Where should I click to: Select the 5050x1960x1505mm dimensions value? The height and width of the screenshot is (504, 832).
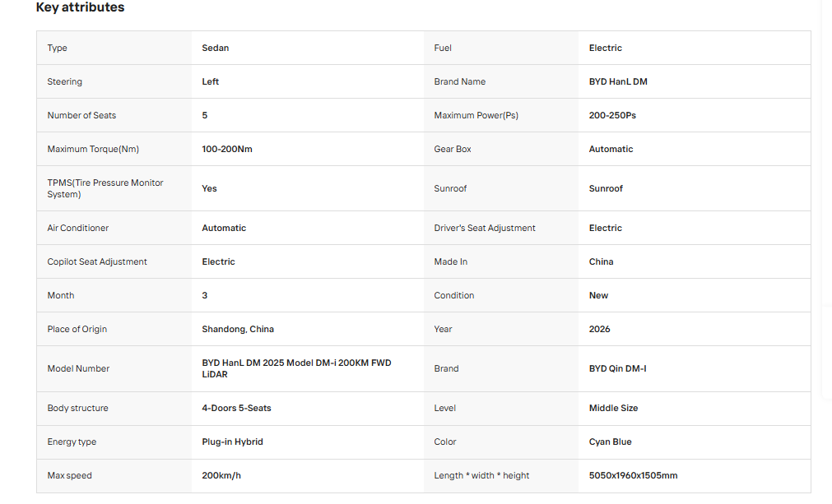[x=633, y=476]
